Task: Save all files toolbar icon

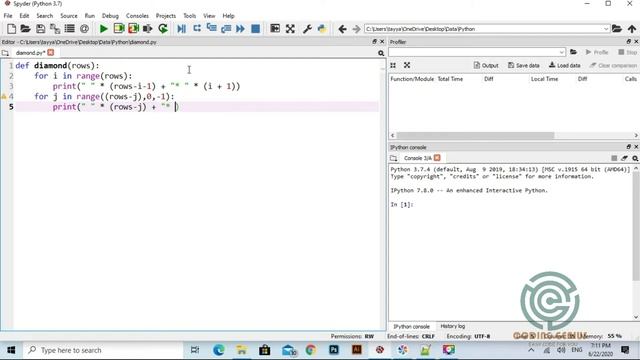Action: [x=55, y=29]
